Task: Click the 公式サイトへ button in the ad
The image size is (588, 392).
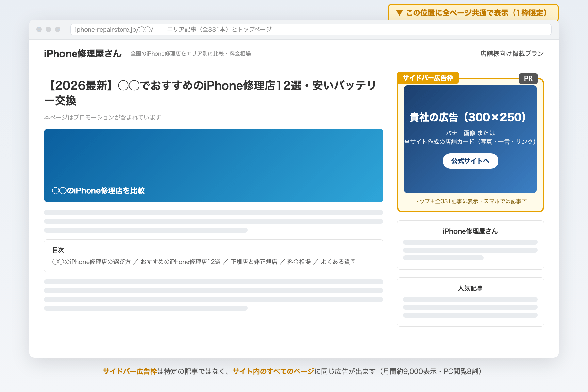Action: [470, 161]
